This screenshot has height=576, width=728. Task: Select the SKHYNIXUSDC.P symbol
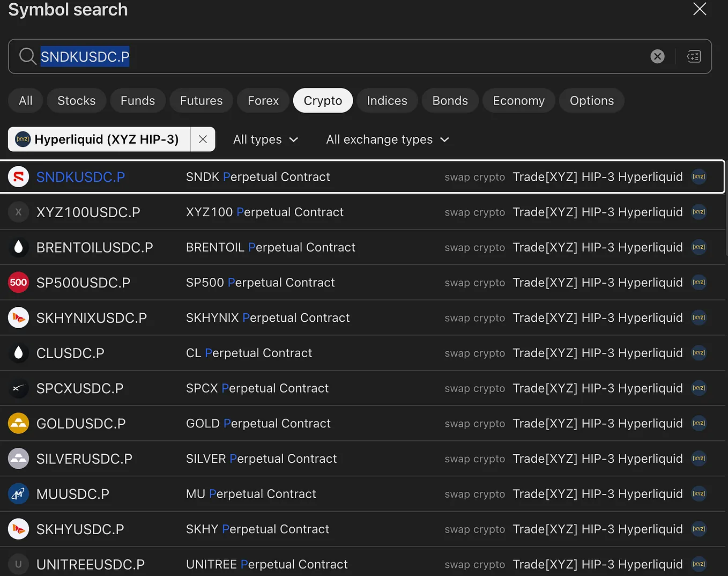[363, 318]
